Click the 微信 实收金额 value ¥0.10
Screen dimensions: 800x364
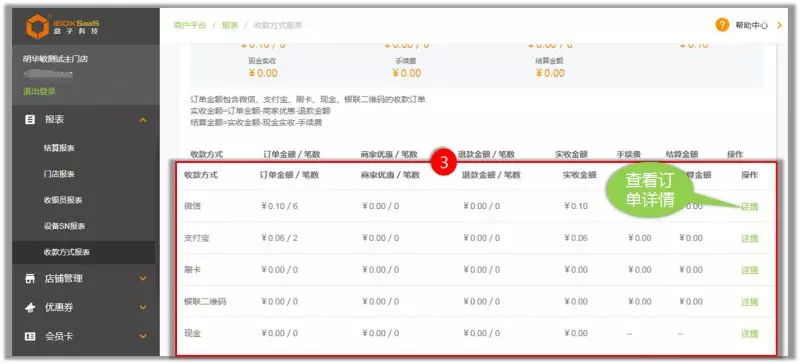tap(576, 206)
